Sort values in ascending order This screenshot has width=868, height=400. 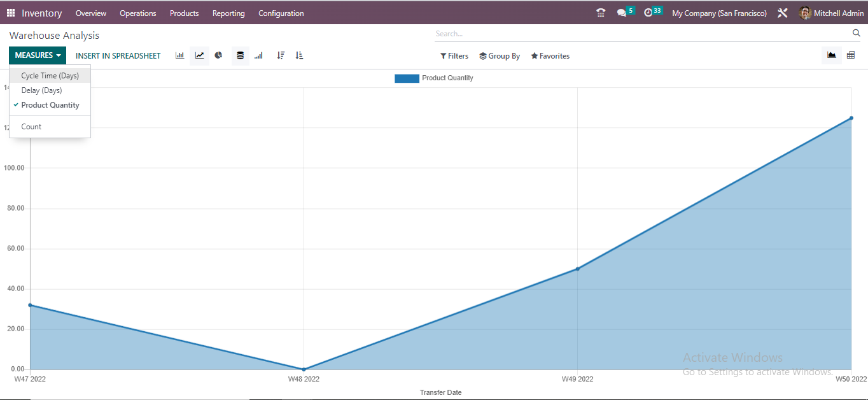[x=299, y=55]
